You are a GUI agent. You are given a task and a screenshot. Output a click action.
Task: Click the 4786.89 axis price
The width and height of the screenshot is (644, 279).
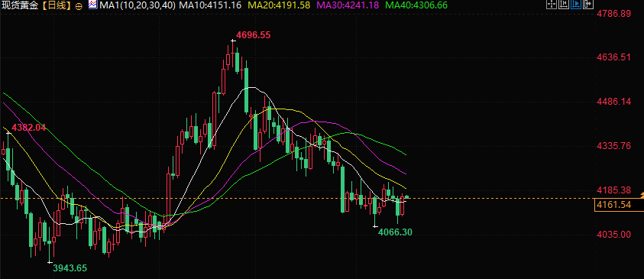[x=613, y=14]
